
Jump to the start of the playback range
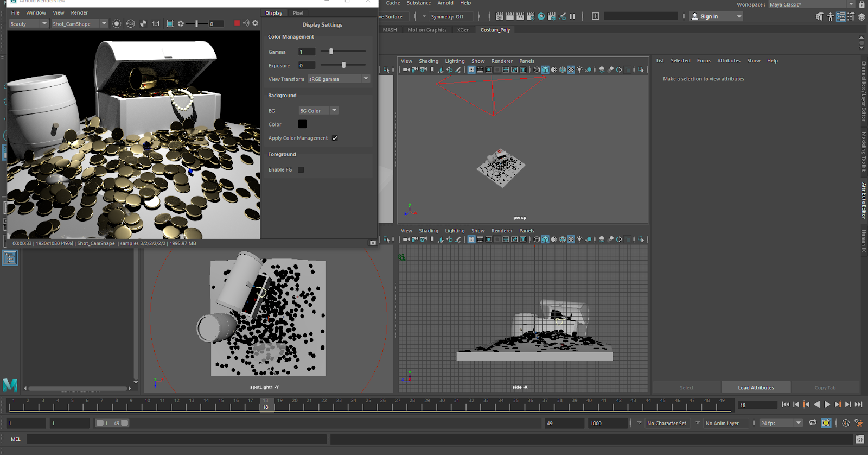[x=786, y=405]
